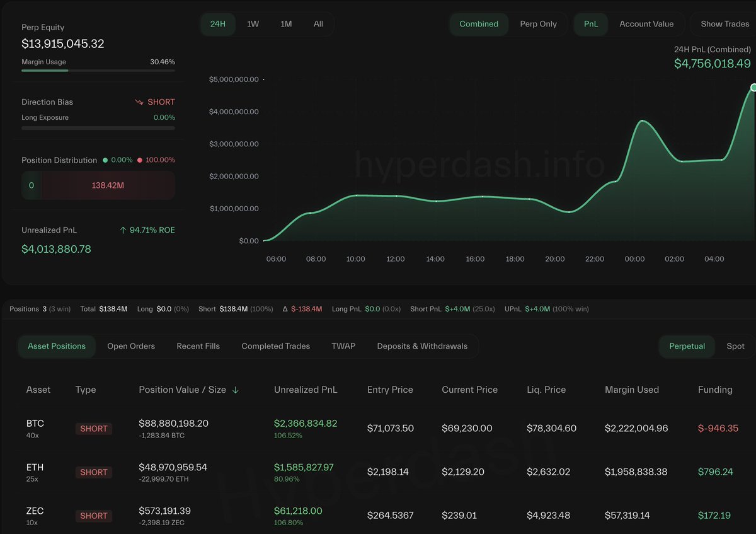
Task: Toggle Show Trades on chart
Action: 724,24
